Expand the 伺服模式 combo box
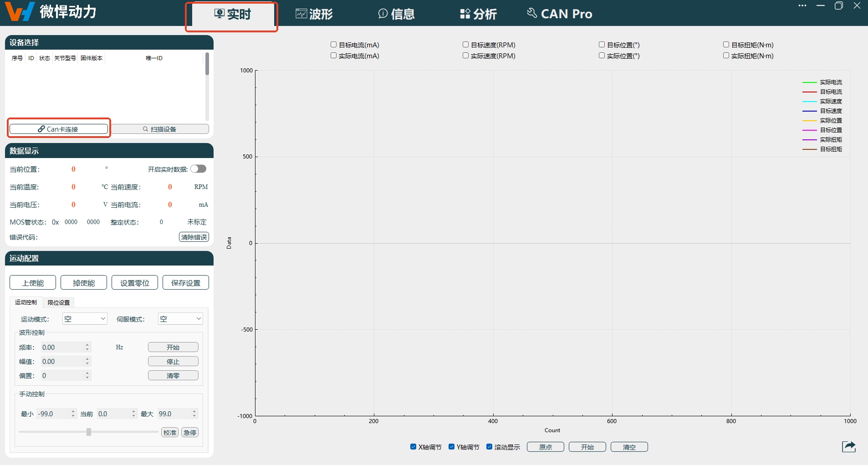Screen dimensions: 868x465 (x=180, y=319)
